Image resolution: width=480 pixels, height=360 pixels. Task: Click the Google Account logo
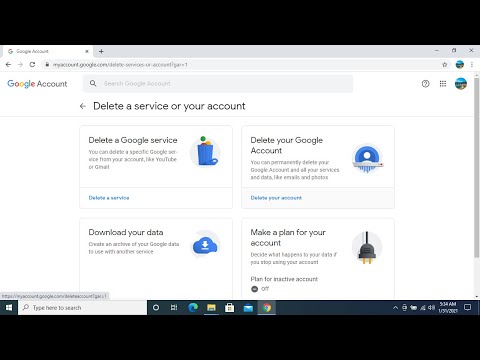point(37,84)
